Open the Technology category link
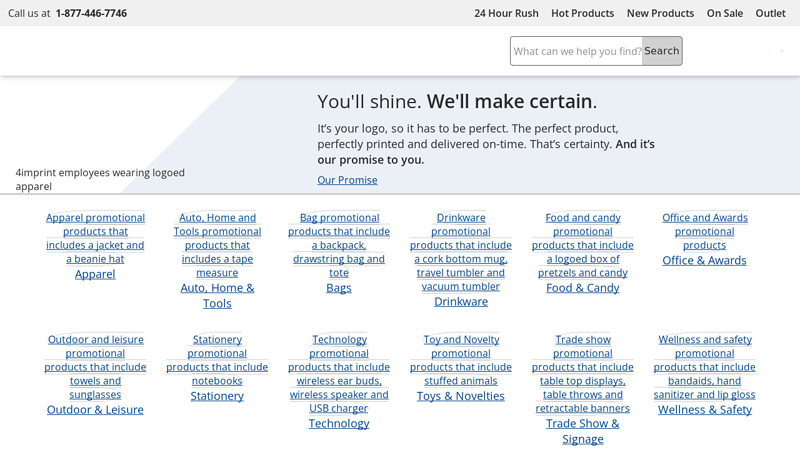Screen dimensions: 800x450 [339, 423]
